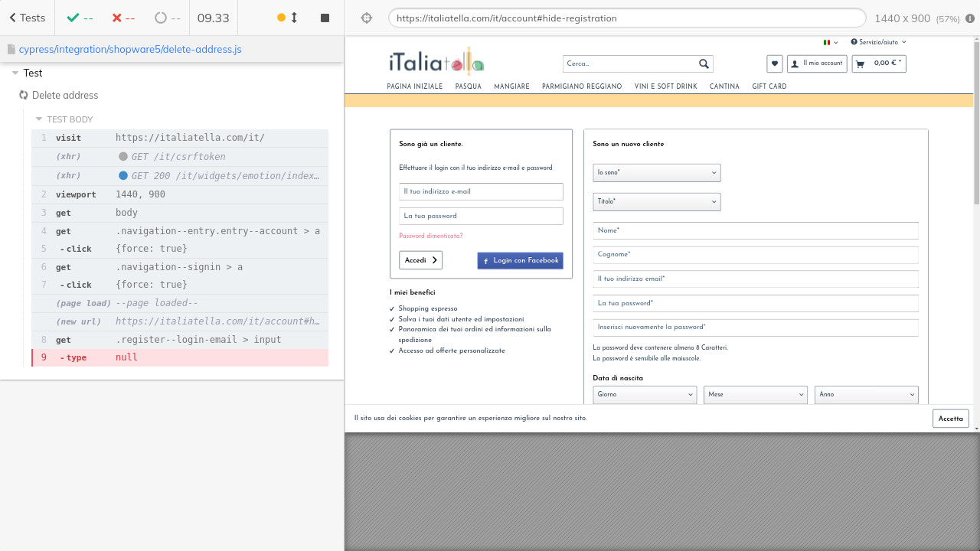Click the Password dimenticata link
The image size is (980, 551).
[430, 236]
